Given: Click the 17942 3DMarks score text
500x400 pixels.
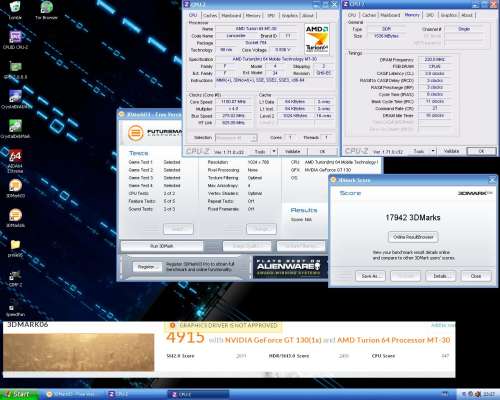Looking at the screenshot, I should point(413,218).
